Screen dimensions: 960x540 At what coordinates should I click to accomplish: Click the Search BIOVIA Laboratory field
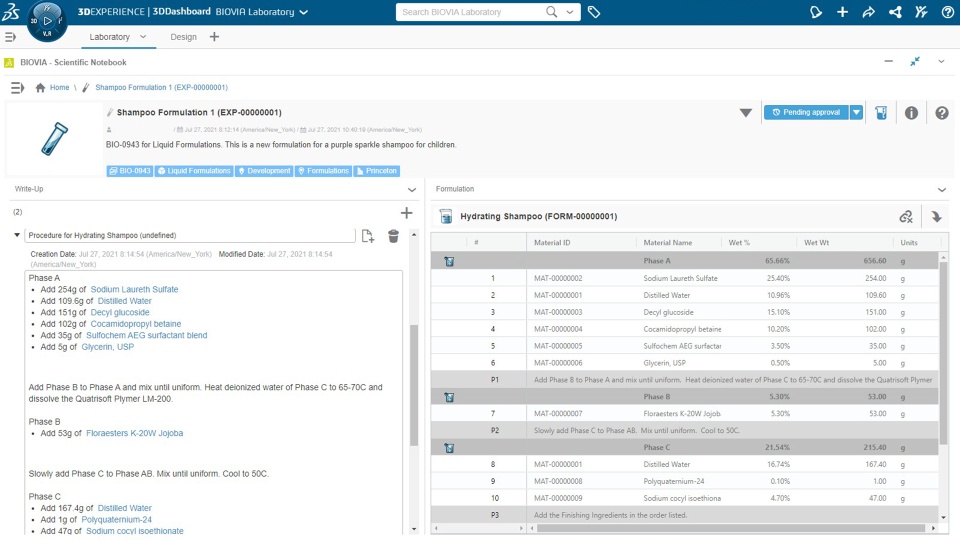point(470,12)
